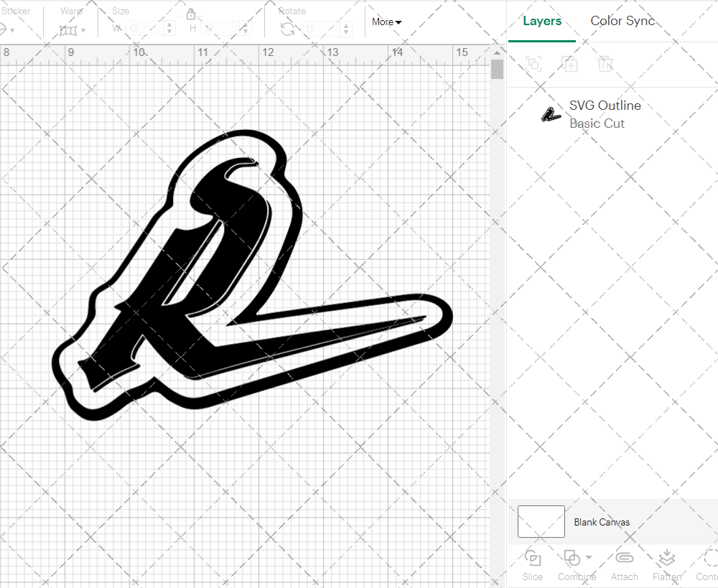Open the Warp dropdown
Viewport: 718px width, 588px height.
pyautogui.click(x=74, y=29)
